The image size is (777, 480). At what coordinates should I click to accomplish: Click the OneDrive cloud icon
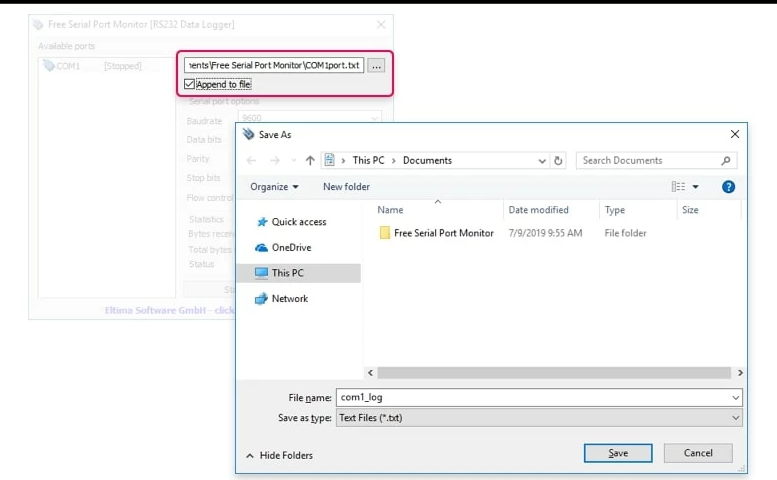pyautogui.click(x=261, y=248)
